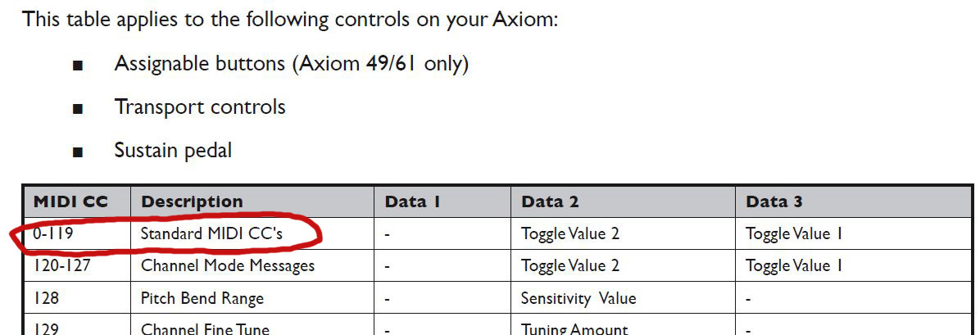The image size is (980, 335).
Task: Click the square bullet beside Assignable buttons
Action: [x=78, y=66]
